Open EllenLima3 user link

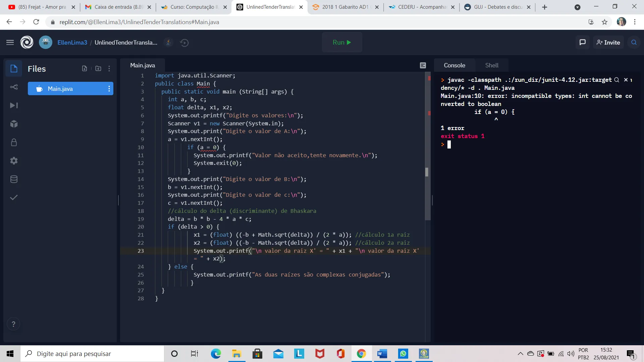pyautogui.click(x=72, y=43)
